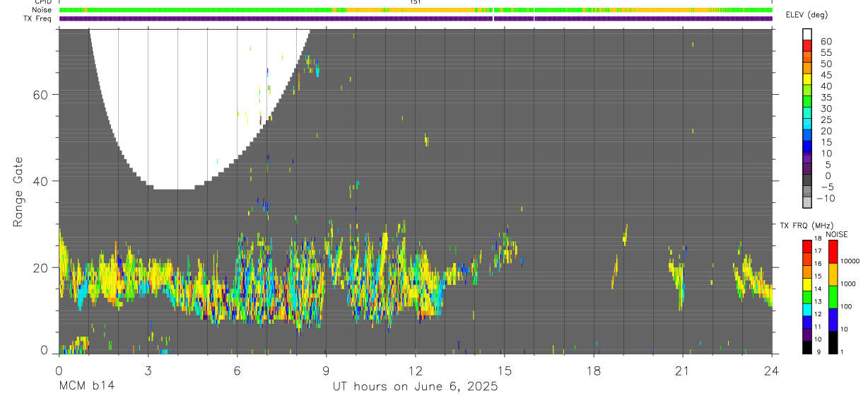Viewport: 868px width, 401px height.
Task: Click the gap in the TX Freq bar near hour 15
Action: click(x=493, y=18)
